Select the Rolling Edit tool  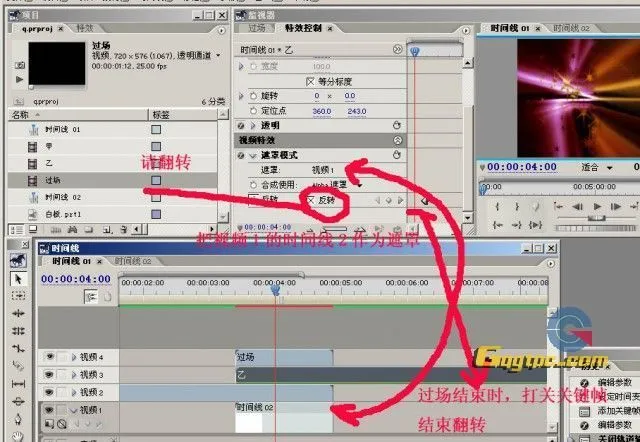pos(19,329)
